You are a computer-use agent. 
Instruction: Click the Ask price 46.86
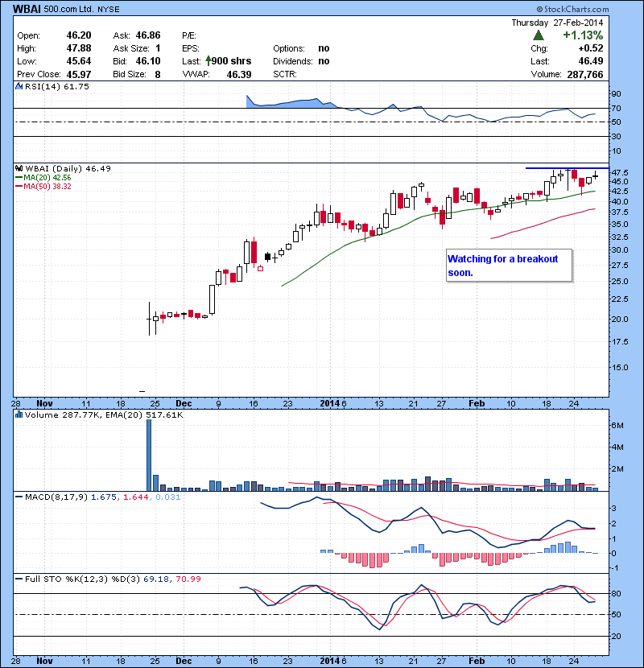(148, 35)
